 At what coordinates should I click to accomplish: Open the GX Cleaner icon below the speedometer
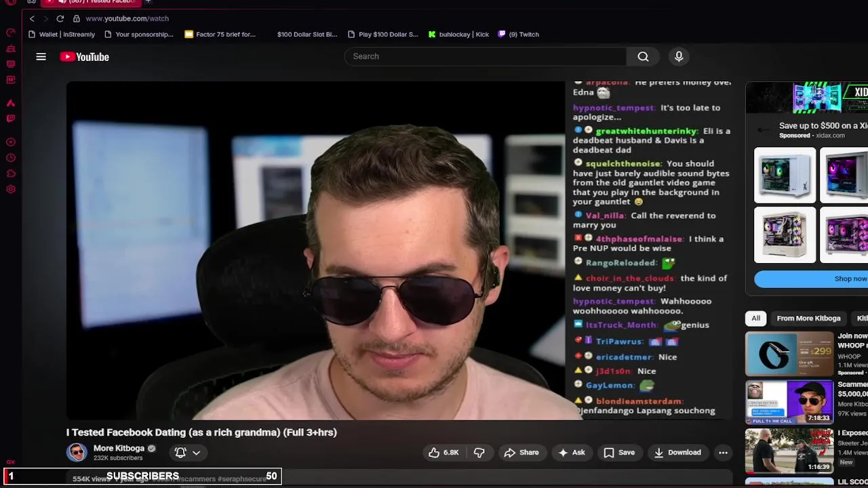[x=11, y=49]
